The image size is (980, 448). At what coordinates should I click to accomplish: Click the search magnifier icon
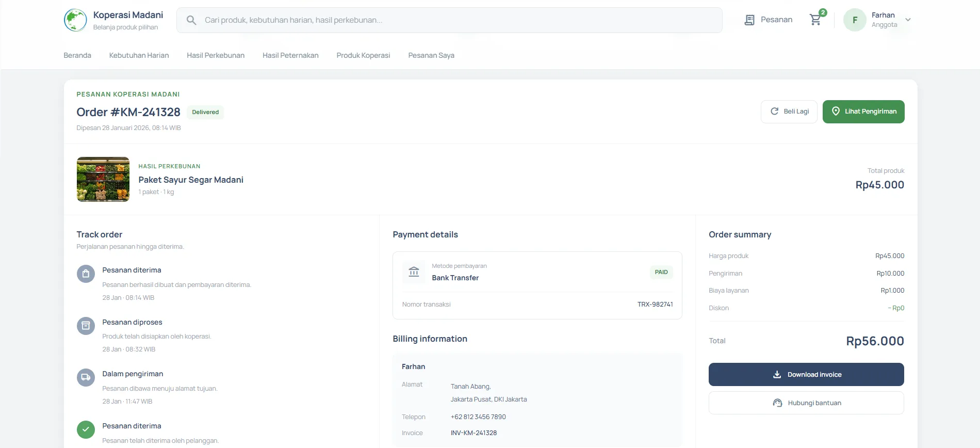(191, 20)
